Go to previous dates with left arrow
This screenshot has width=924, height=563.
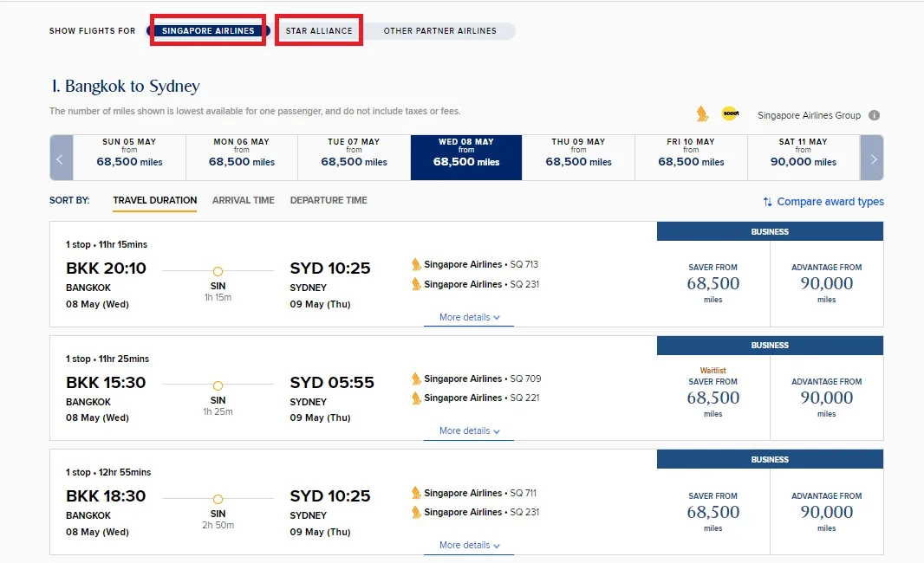coord(61,158)
